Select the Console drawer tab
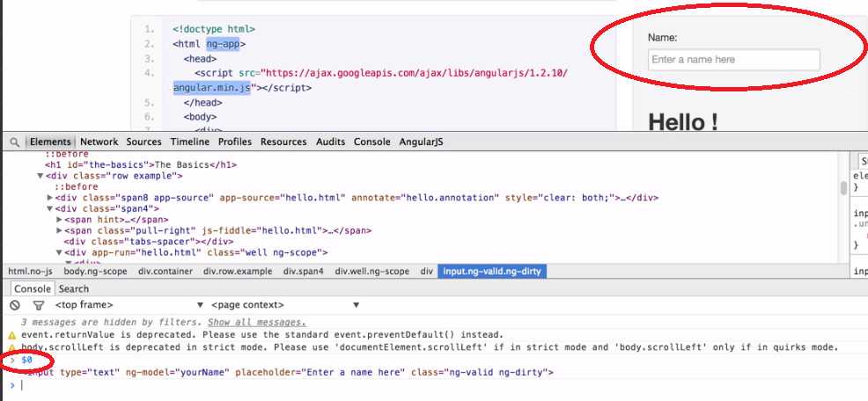Viewport: 868px width, 401px height. click(32, 288)
